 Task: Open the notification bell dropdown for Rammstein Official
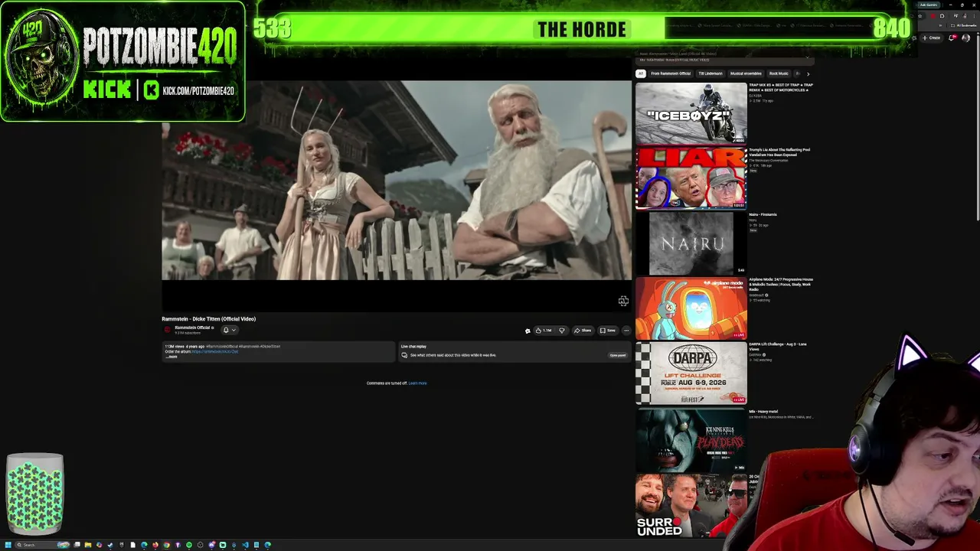pos(229,330)
